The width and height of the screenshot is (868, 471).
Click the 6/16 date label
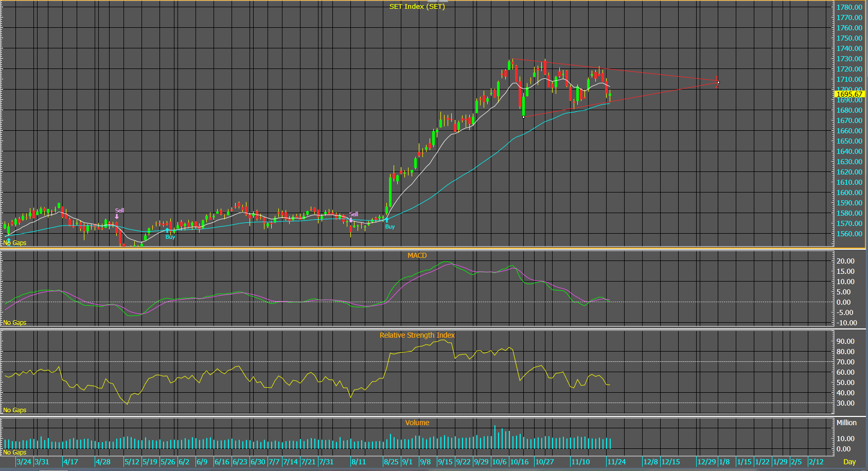tap(222, 462)
